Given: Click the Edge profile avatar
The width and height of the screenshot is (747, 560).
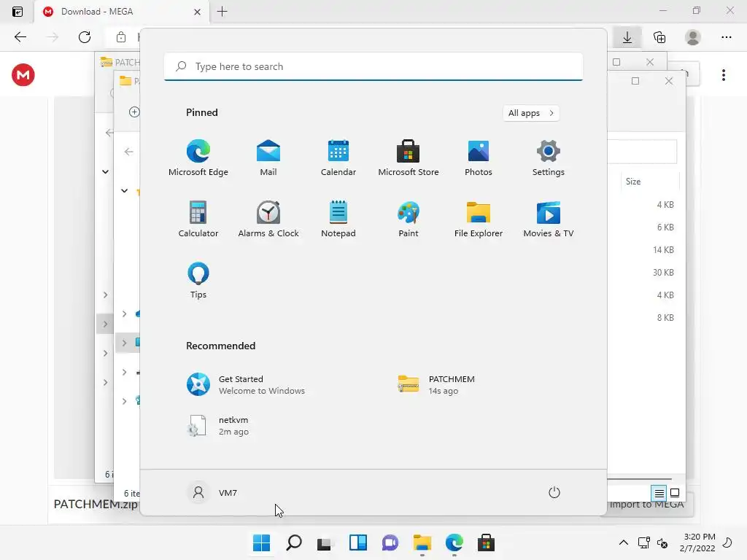Looking at the screenshot, I should point(693,37).
